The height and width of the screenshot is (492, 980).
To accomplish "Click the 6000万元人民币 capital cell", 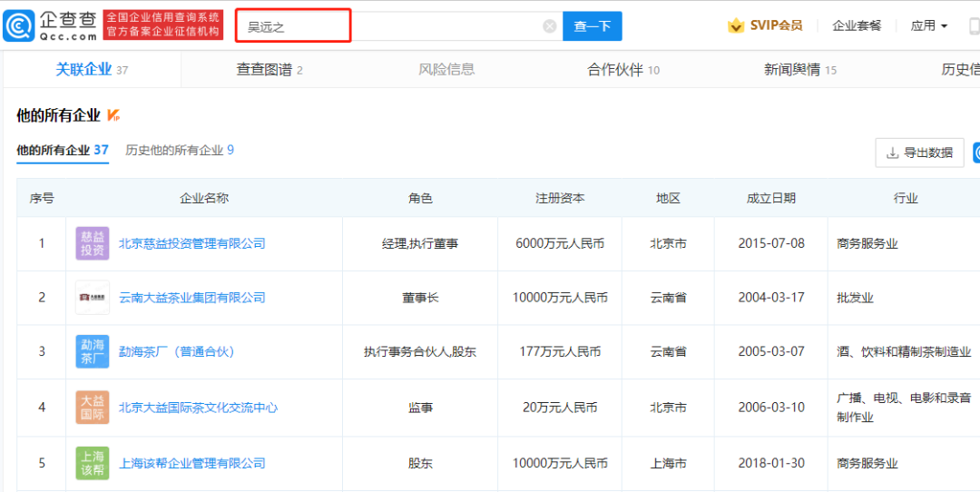I will (560, 243).
